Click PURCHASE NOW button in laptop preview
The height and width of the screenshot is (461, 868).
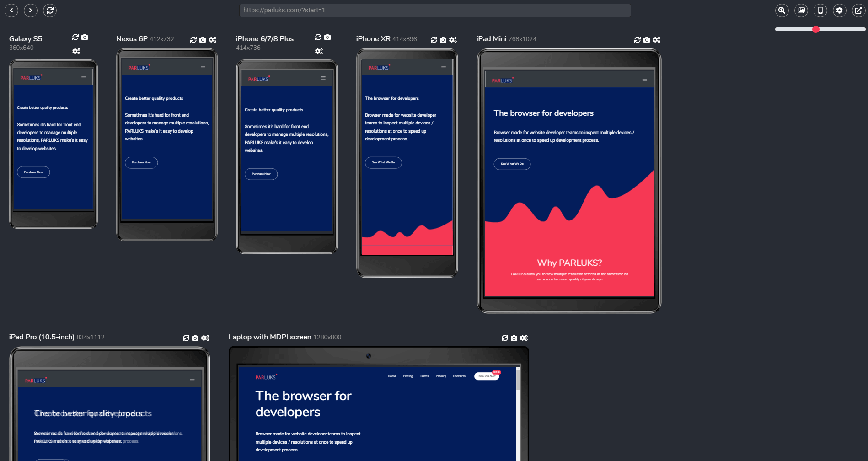point(487,376)
